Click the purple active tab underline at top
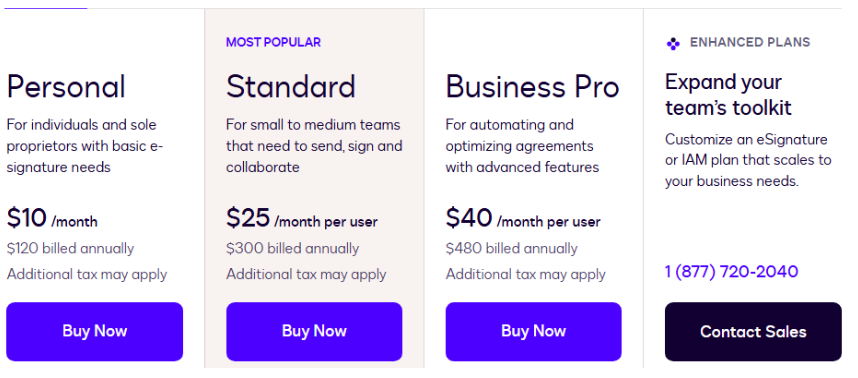858x378 pixels. point(46,8)
